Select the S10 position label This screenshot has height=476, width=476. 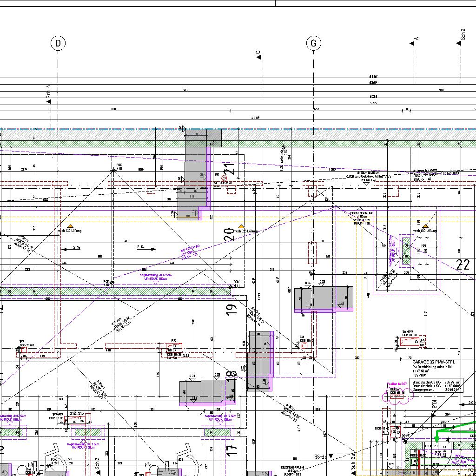(x=385, y=432)
